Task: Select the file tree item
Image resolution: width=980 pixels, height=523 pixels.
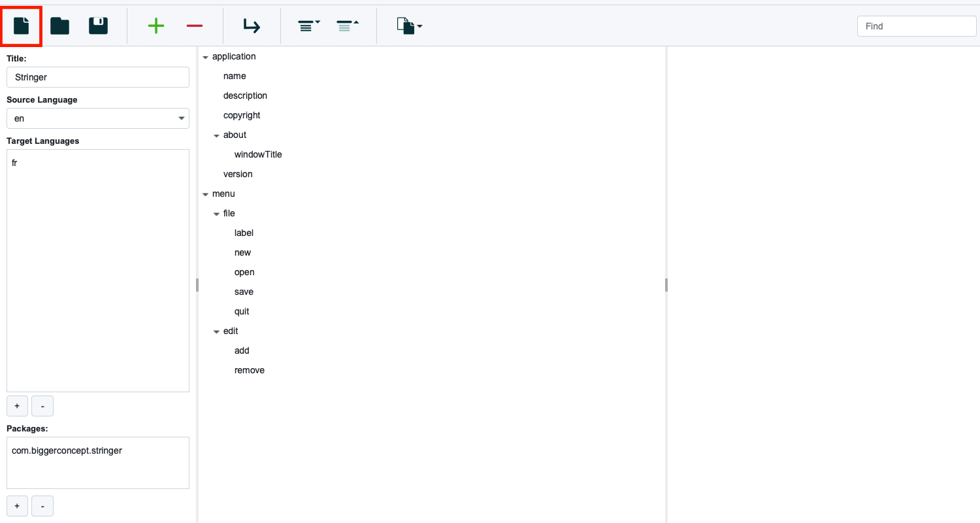Action: click(x=229, y=213)
